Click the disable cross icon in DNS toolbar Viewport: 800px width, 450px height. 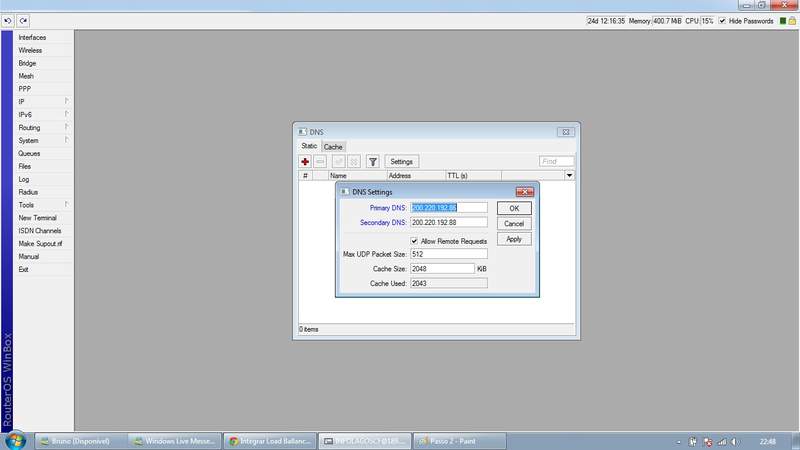(x=354, y=162)
